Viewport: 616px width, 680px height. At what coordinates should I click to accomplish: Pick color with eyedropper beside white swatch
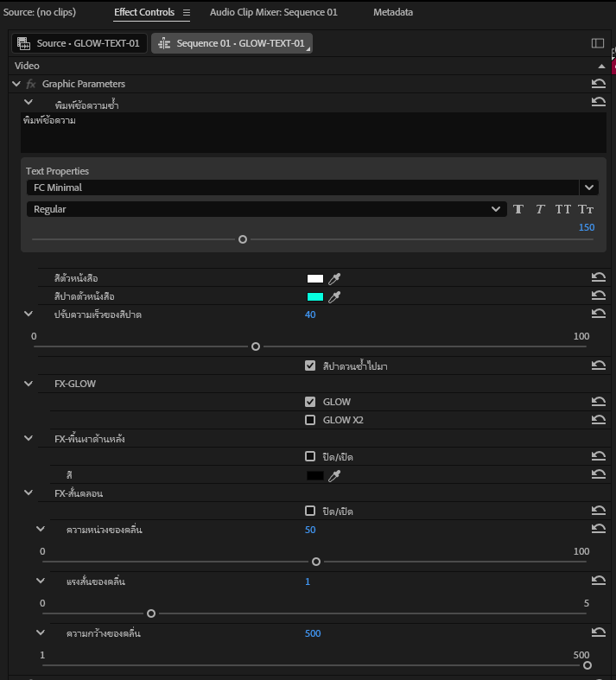[x=335, y=278]
